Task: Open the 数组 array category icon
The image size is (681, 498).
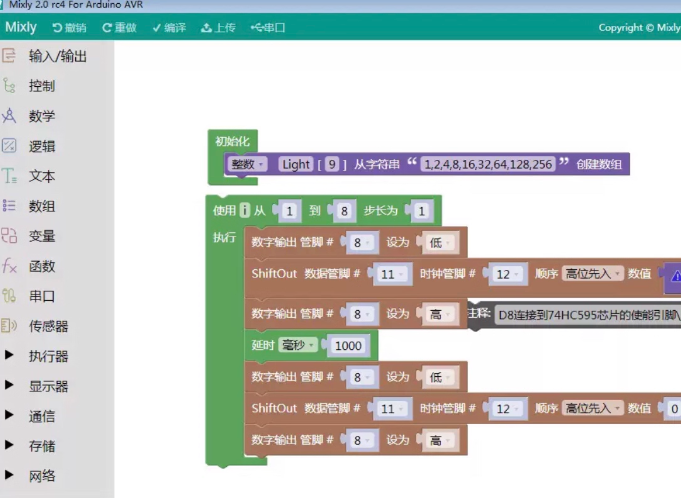Action: pos(10,206)
